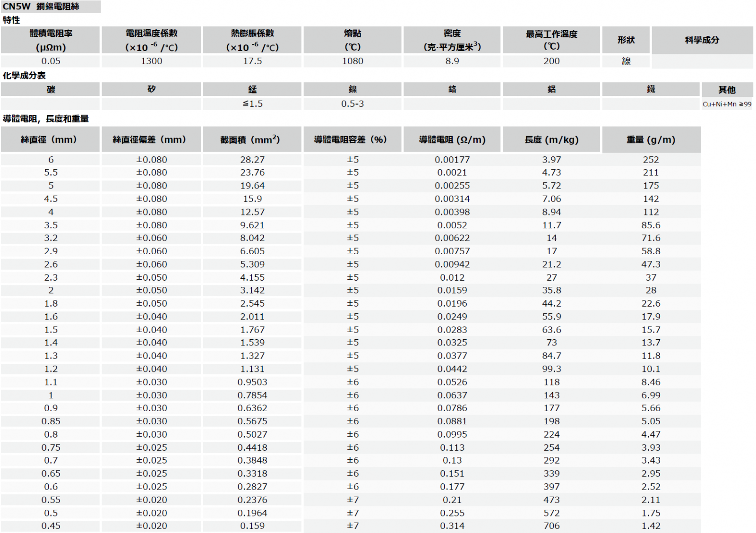Screen dimensions: 756x533
Task: Click the 最高工作溫度 header cell
Action: coord(551,40)
